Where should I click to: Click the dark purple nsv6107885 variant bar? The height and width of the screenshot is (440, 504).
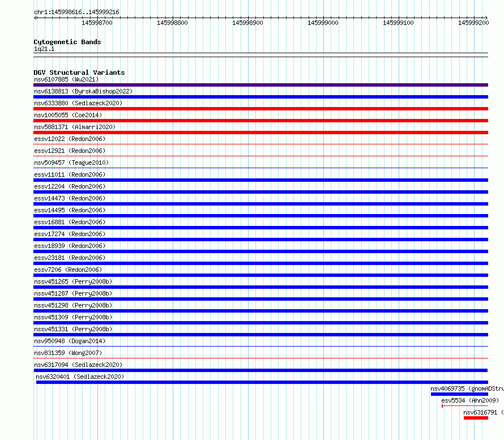(x=260, y=85)
